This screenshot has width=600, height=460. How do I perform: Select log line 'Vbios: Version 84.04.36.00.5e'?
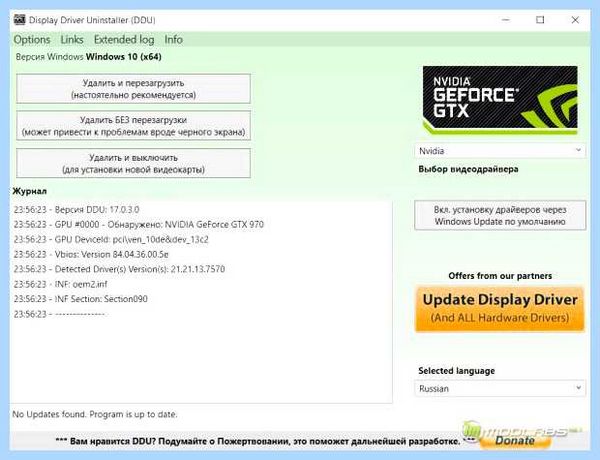click(x=91, y=254)
